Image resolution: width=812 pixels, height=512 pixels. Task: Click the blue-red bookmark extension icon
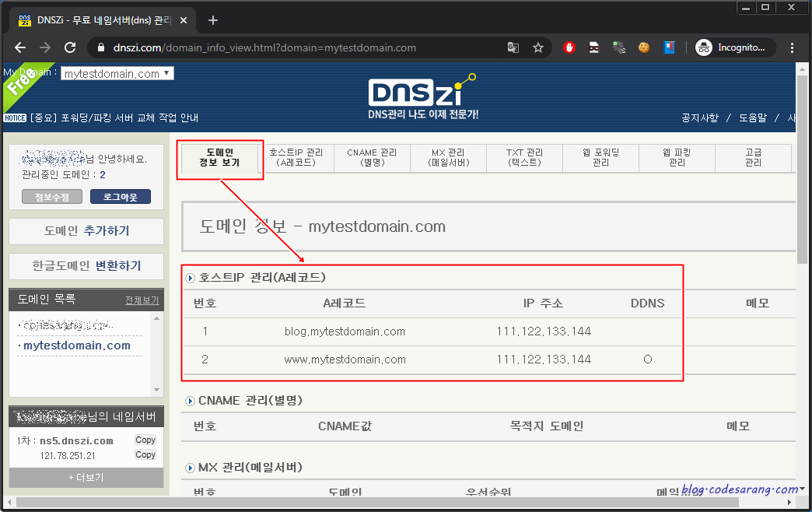(669, 47)
